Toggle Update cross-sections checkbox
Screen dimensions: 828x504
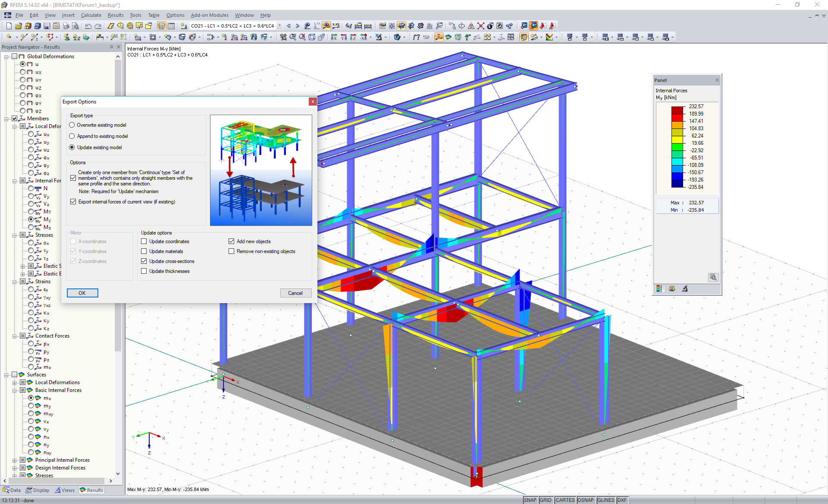144,261
